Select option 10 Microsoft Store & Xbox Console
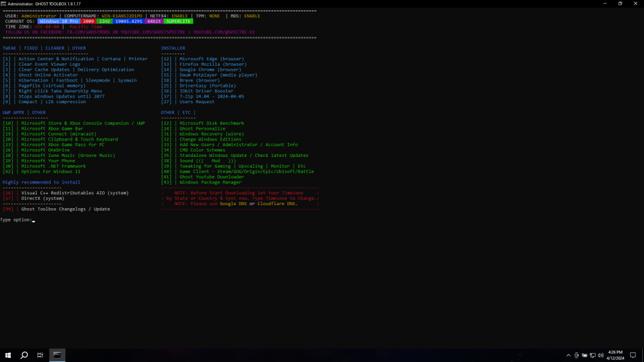Image resolution: width=644 pixels, height=362 pixels. pos(74,123)
